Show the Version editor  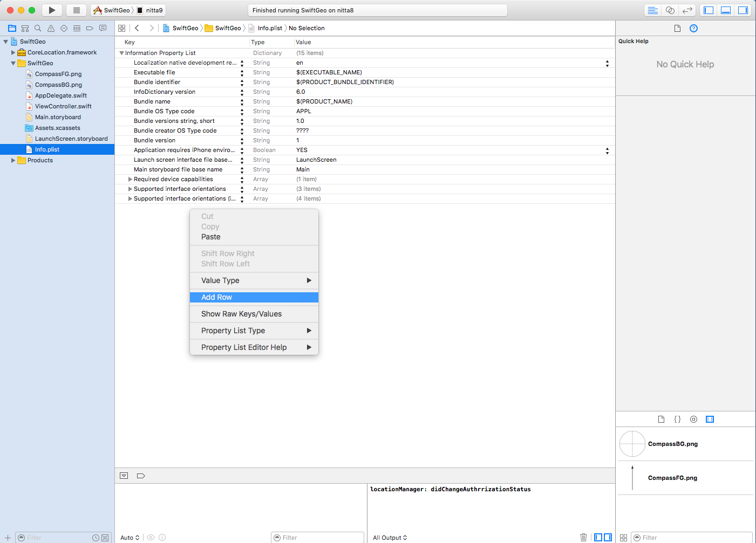[x=687, y=10]
